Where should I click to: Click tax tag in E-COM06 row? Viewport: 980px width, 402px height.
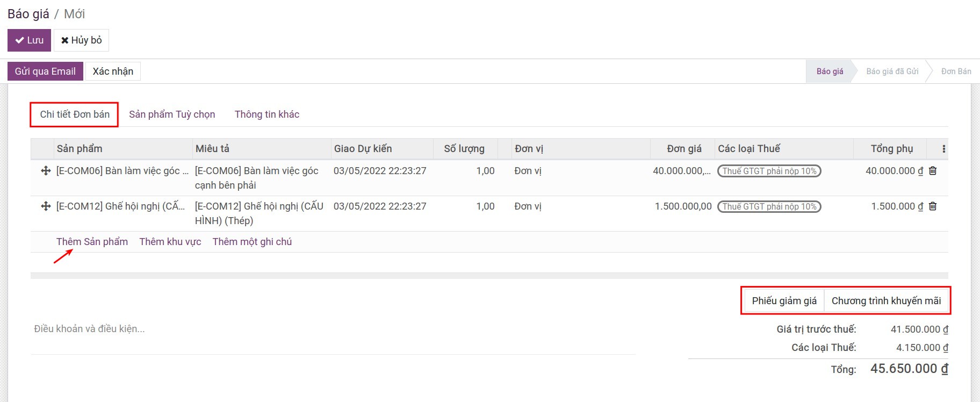769,171
